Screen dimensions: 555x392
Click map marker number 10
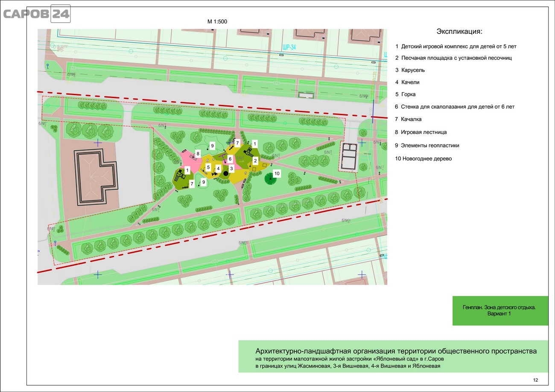point(277,173)
